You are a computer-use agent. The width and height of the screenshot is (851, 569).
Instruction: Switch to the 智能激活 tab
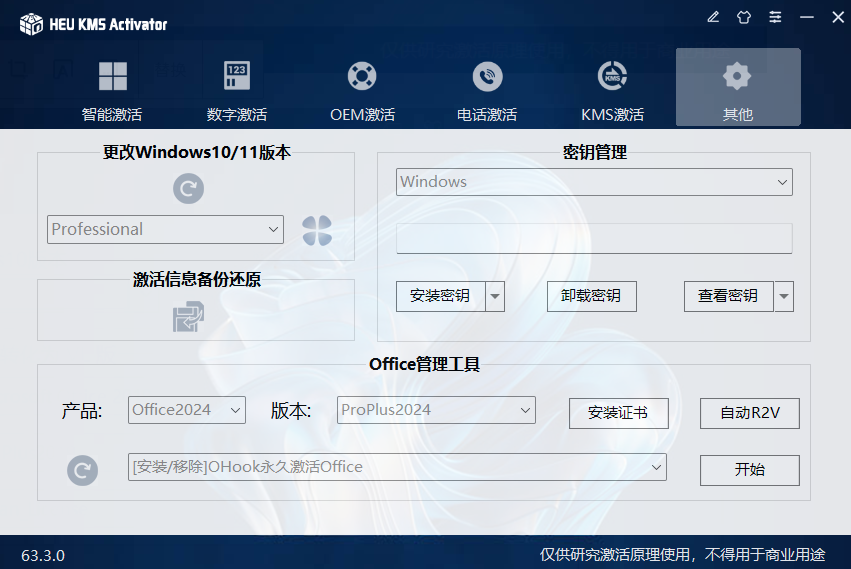click(112, 90)
